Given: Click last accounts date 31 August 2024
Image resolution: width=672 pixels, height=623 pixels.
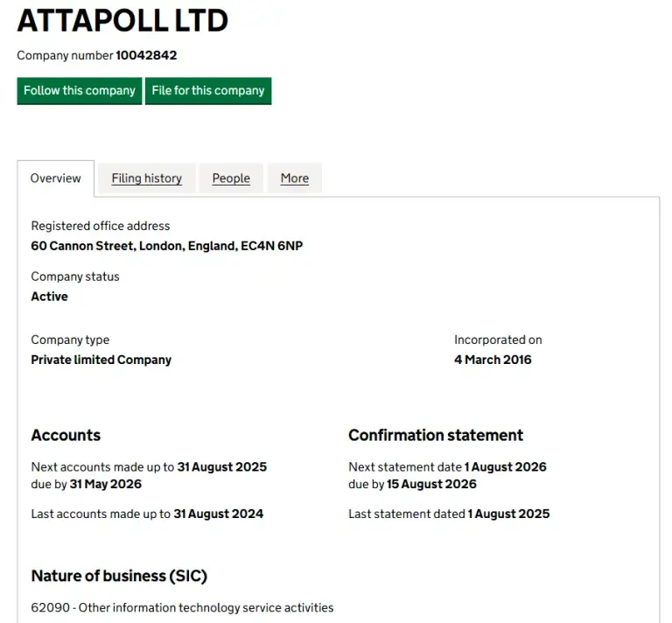Looking at the screenshot, I should tap(219, 514).
